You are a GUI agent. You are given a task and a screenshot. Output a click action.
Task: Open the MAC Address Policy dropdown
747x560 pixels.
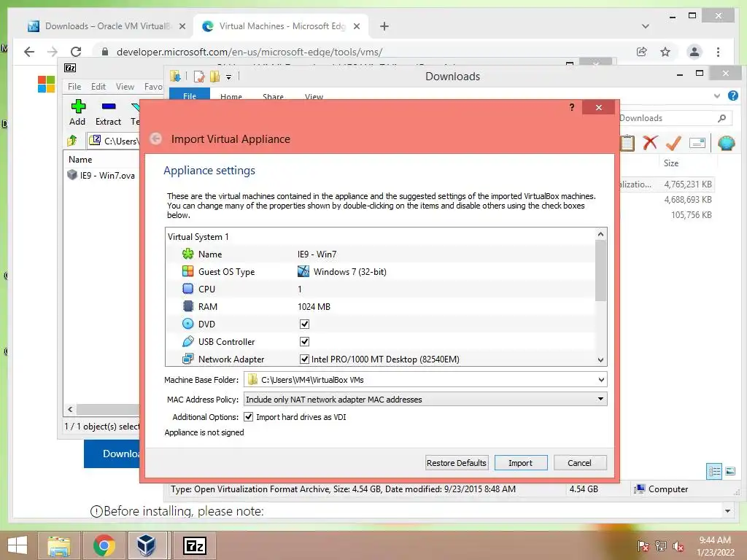click(600, 399)
